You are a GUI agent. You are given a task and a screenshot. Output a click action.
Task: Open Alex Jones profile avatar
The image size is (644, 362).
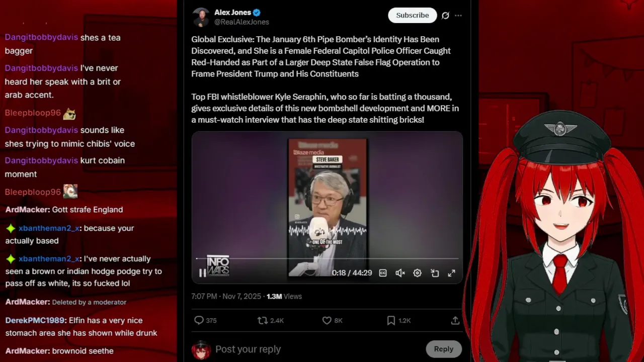pyautogui.click(x=201, y=17)
